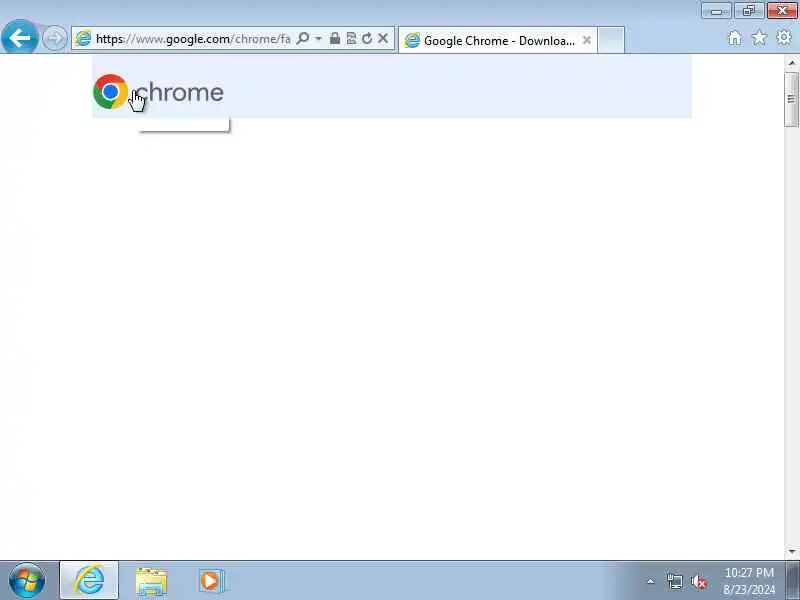Click the muted volume speaker tray icon
The image size is (800, 600).
pyautogui.click(x=698, y=581)
